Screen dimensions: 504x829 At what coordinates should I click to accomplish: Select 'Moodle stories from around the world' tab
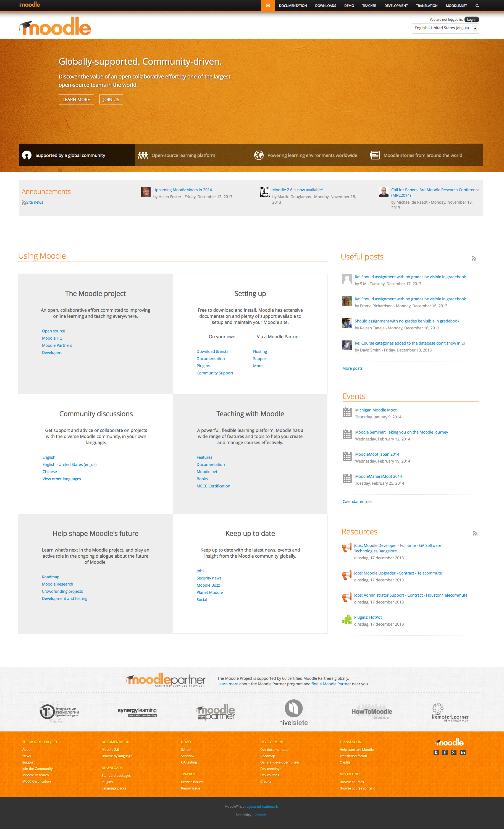[x=425, y=155]
